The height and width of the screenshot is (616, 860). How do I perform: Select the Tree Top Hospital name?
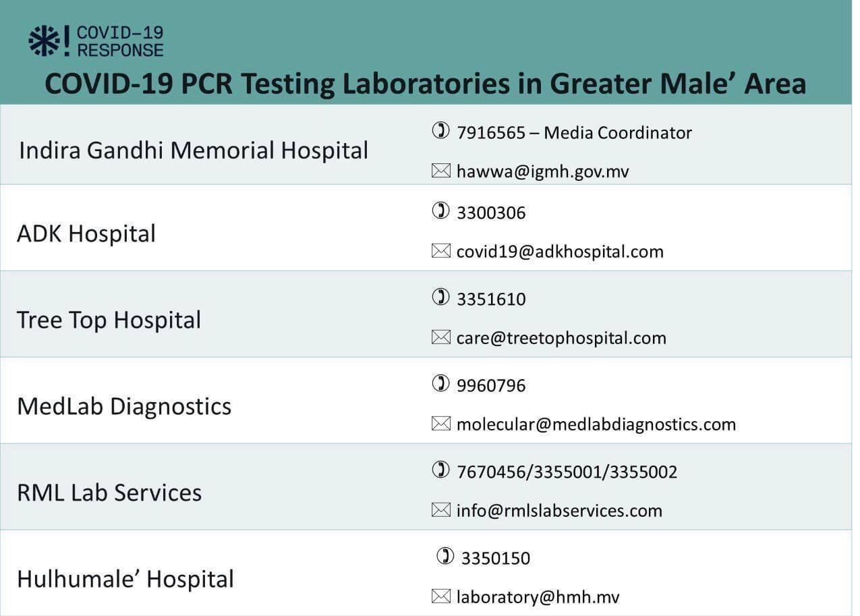coord(109,320)
